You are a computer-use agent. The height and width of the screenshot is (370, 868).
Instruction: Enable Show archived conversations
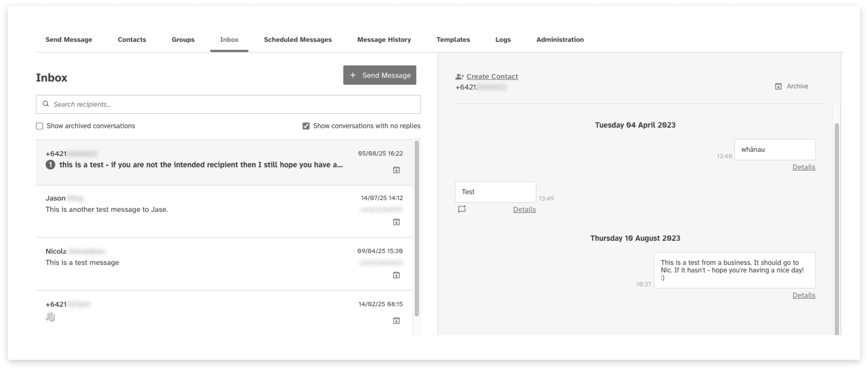point(39,126)
